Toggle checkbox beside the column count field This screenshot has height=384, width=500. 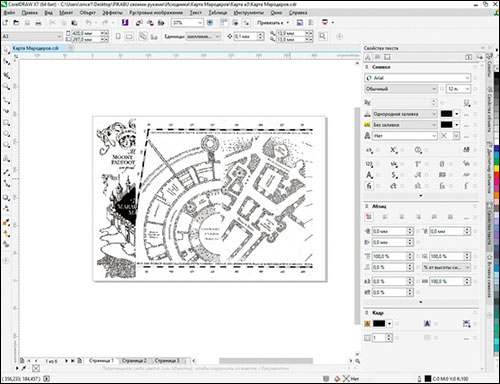click(x=397, y=338)
